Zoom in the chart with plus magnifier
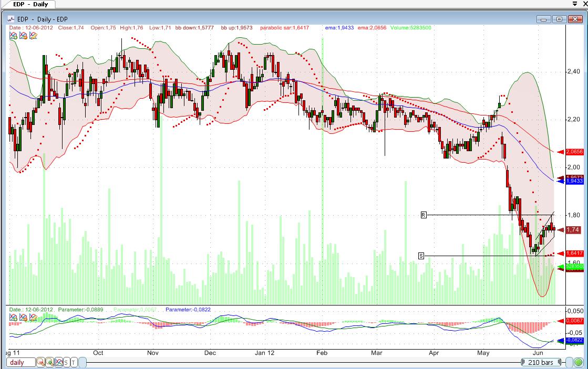 49,362
